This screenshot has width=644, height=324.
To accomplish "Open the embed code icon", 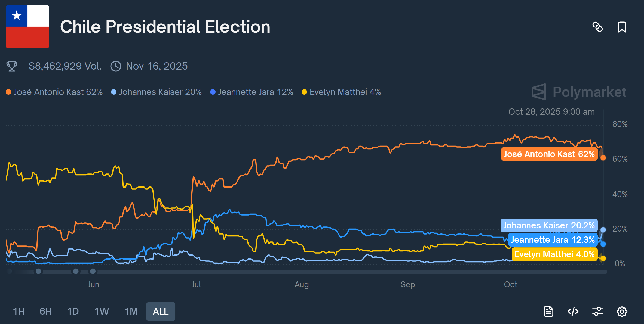I will pos(573,311).
